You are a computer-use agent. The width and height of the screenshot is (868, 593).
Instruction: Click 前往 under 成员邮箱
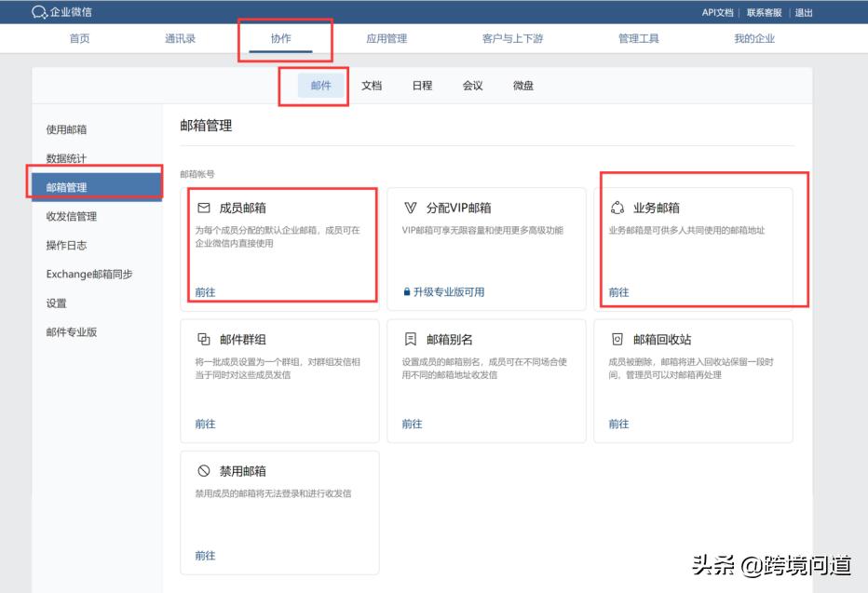coord(204,292)
